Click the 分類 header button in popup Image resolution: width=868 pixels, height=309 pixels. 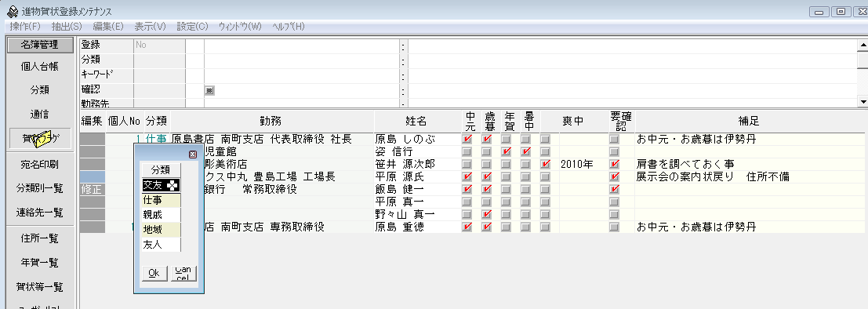pyautogui.click(x=161, y=169)
